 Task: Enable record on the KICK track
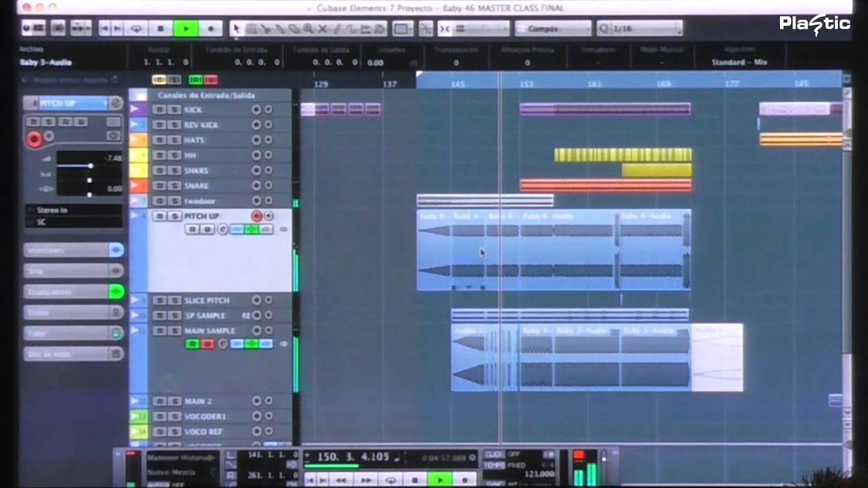256,110
